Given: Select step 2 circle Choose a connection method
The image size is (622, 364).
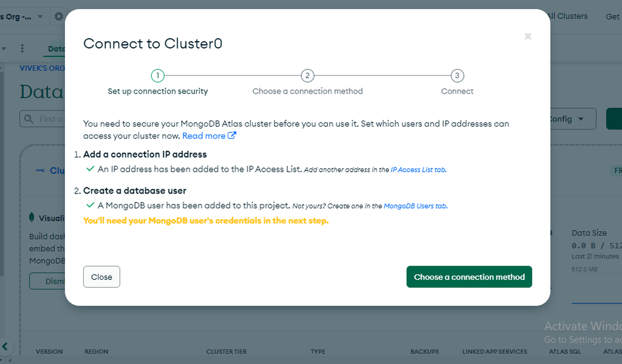Looking at the screenshot, I should click(x=307, y=76).
